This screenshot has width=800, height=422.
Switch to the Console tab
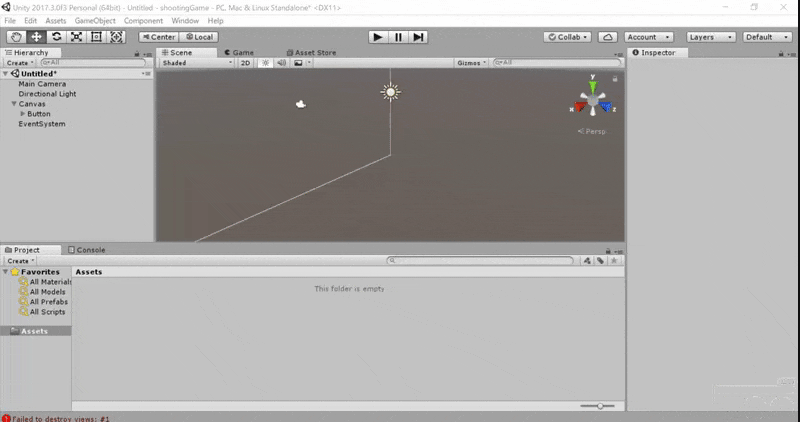(x=87, y=250)
